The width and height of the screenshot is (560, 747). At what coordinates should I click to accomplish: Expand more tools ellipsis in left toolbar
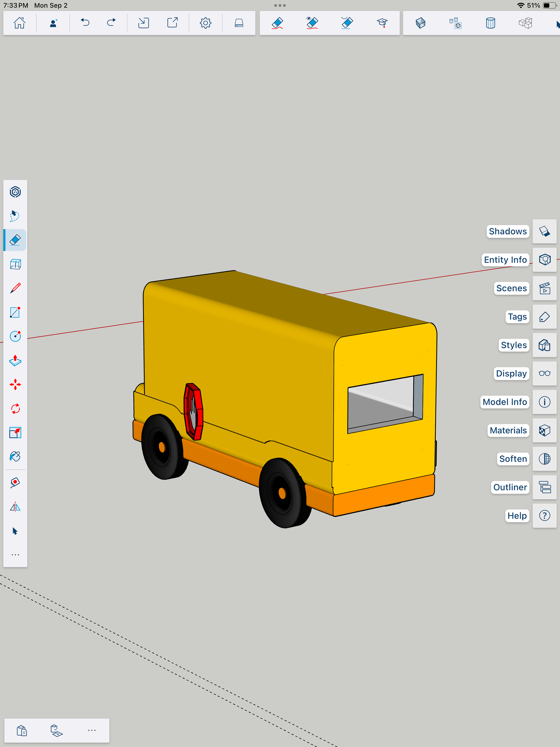15,555
